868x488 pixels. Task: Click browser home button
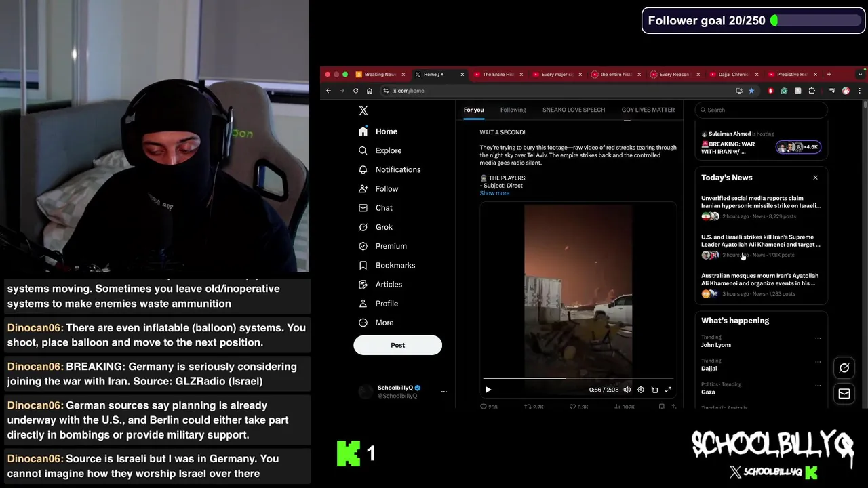(369, 91)
